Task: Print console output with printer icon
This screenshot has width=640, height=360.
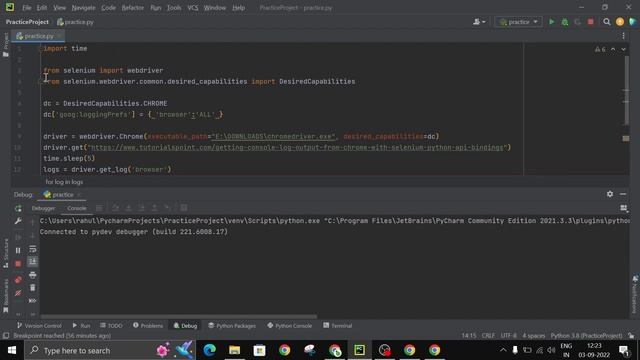Action: point(33,275)
